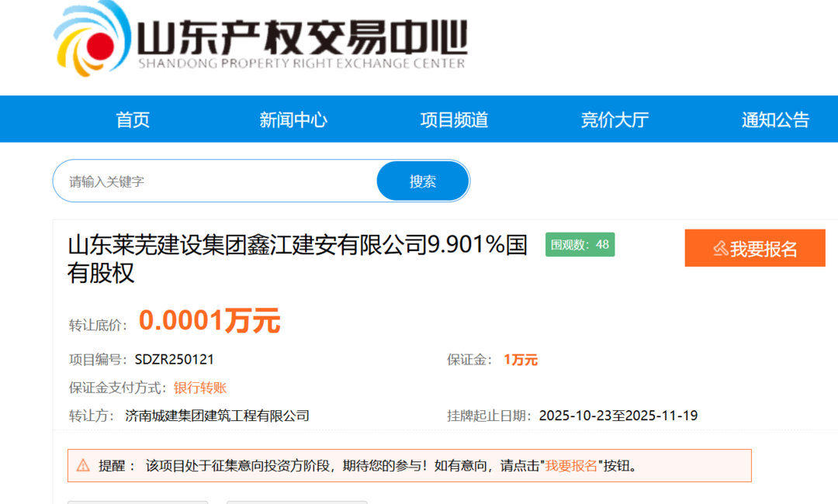Screen dimensions: 838x504
Task: Click the orange 我要报名 signup button
Action: 755,248
